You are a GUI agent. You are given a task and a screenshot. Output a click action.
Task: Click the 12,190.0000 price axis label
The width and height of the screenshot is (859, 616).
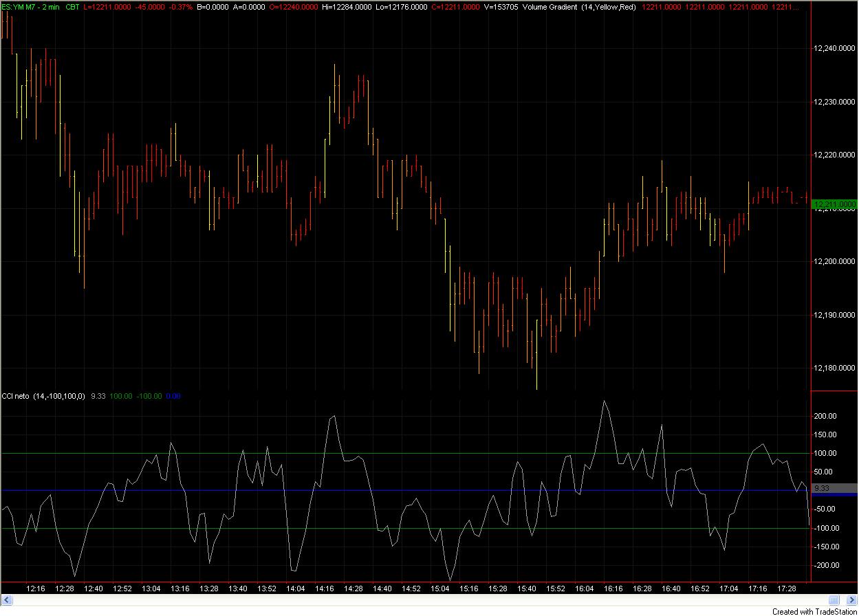pyautogui.click(x=834, y=315)
